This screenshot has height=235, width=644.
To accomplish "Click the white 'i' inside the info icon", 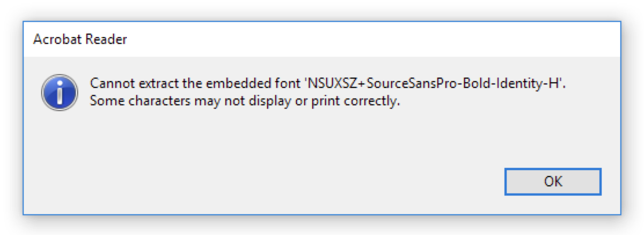I will coord(60,93).
